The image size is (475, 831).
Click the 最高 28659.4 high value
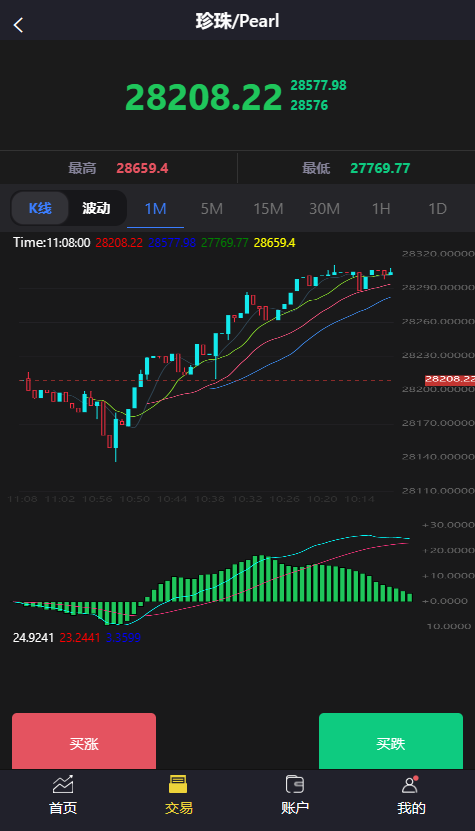142,169
